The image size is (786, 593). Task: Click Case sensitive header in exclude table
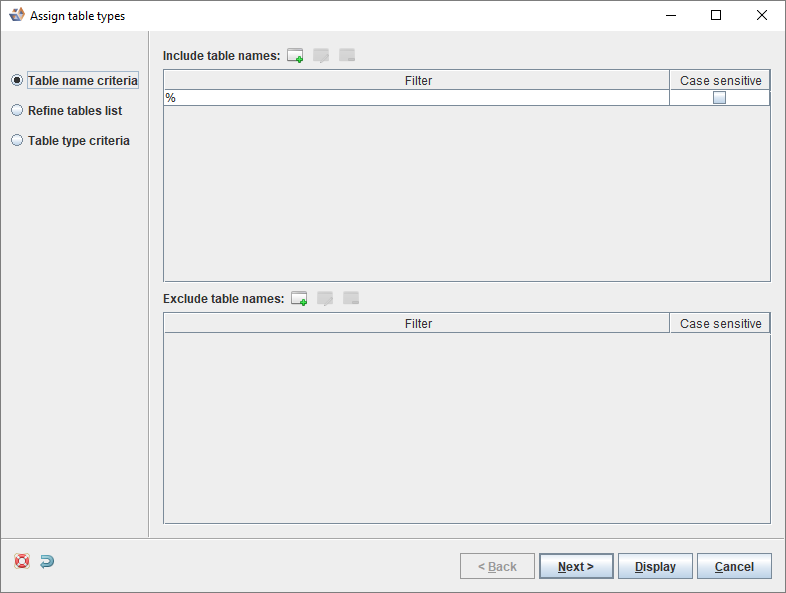(x=720, y=323)
